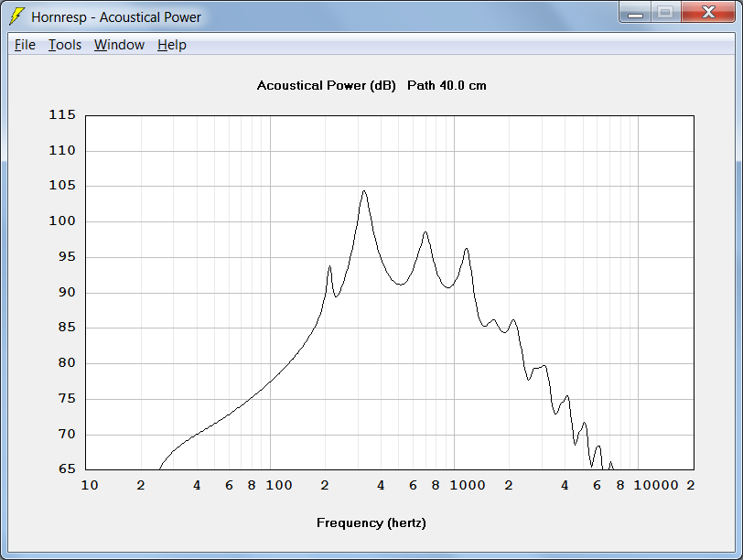Click the 10 Hz x-axis label
Image resolution: width=743 pixels, height=560 pixels.
[90, 485]
